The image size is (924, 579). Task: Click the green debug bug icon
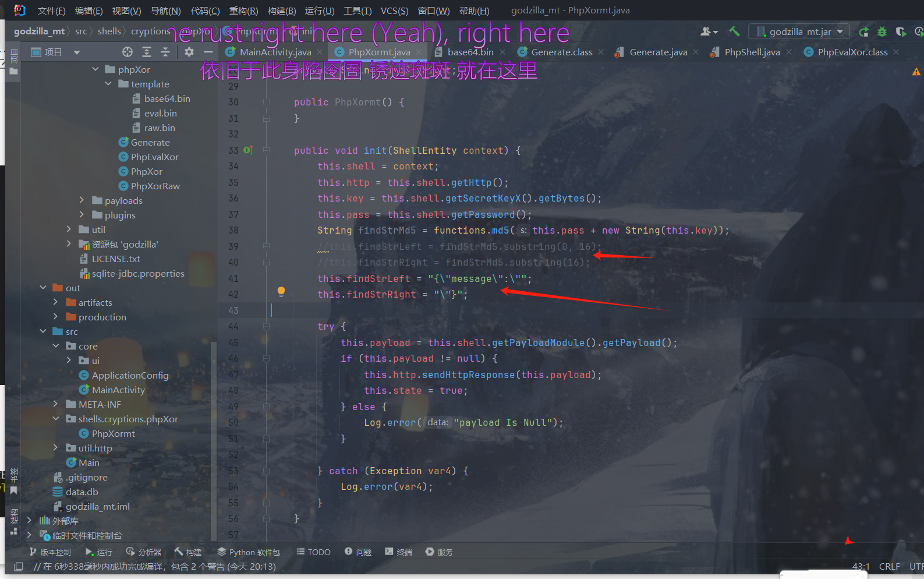(883, 31)
